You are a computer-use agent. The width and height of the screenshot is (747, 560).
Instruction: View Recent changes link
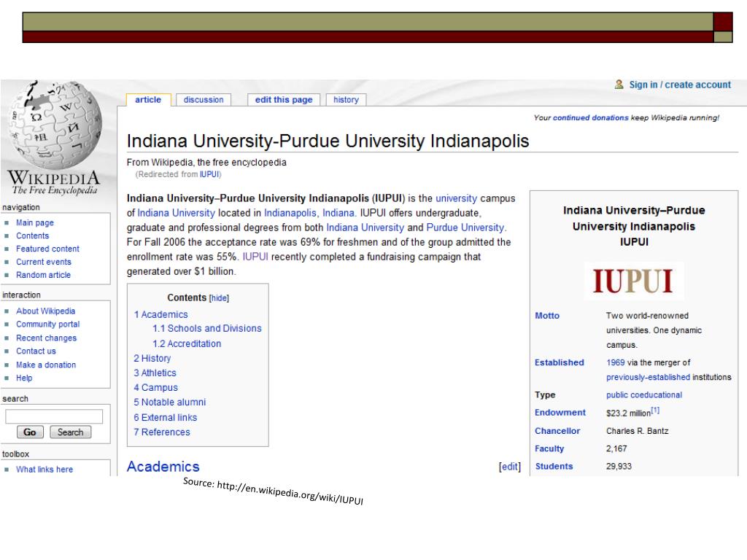click(x=46, y=338)
